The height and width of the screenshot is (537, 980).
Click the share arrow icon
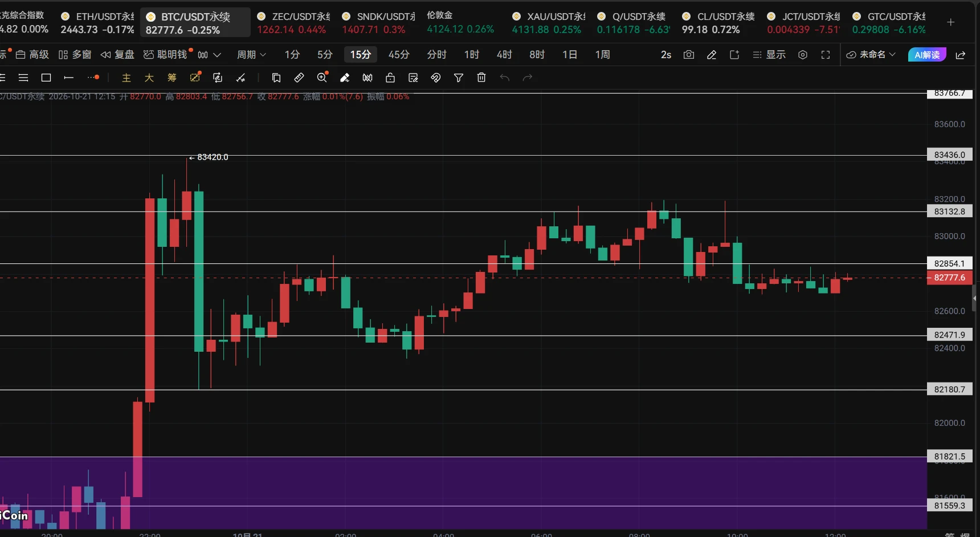[960, 55]
